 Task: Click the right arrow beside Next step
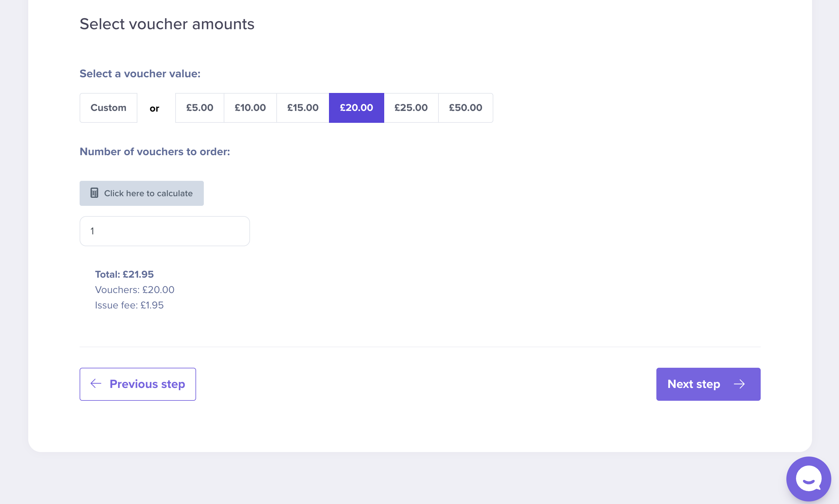point(739,384)
